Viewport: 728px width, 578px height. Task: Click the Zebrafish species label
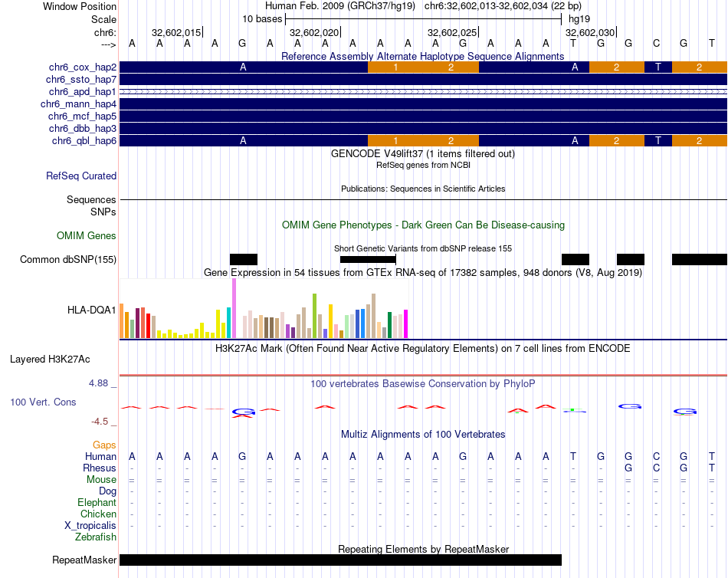point(95,537)
